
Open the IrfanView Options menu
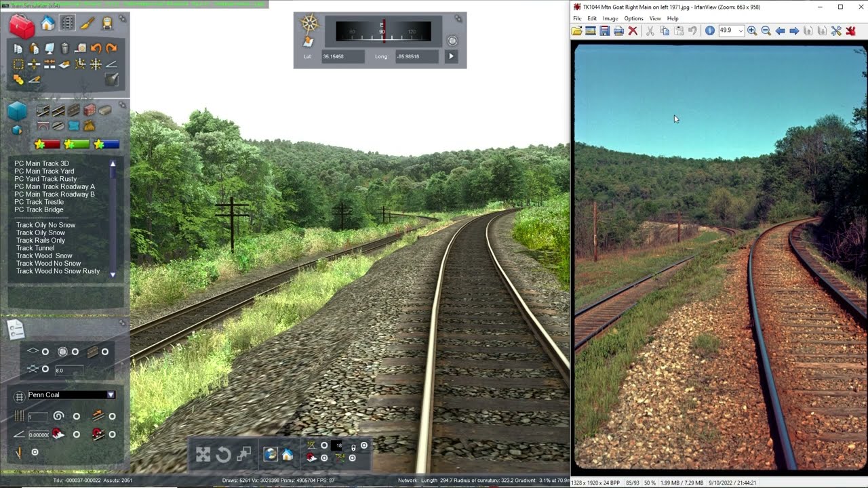(633, 18)
